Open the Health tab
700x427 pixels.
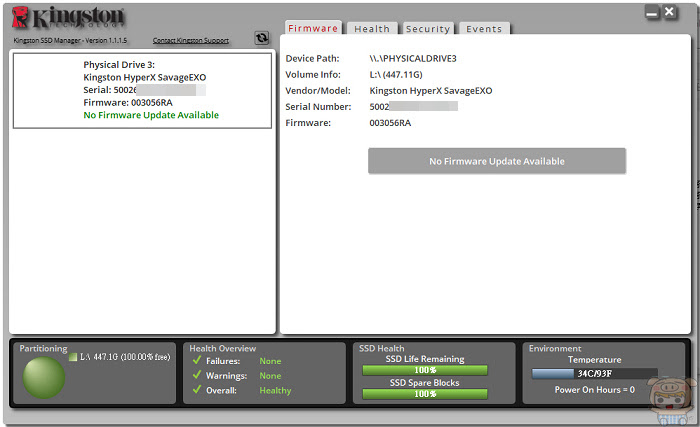click(x=372, y=29)
